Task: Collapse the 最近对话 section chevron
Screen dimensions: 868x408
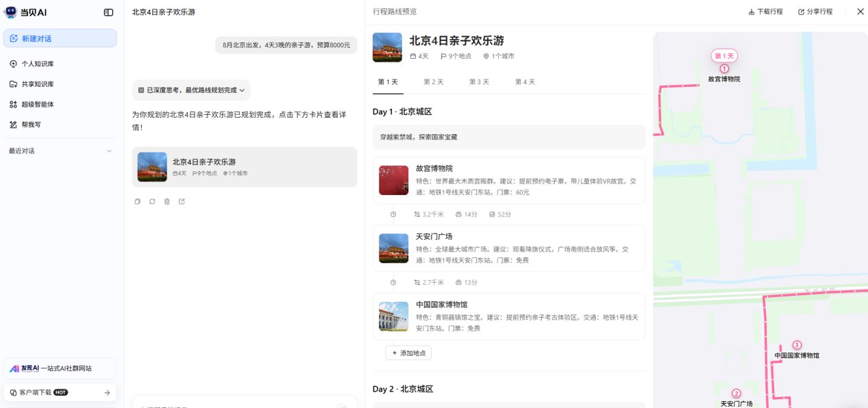Action: click(110, 151)
